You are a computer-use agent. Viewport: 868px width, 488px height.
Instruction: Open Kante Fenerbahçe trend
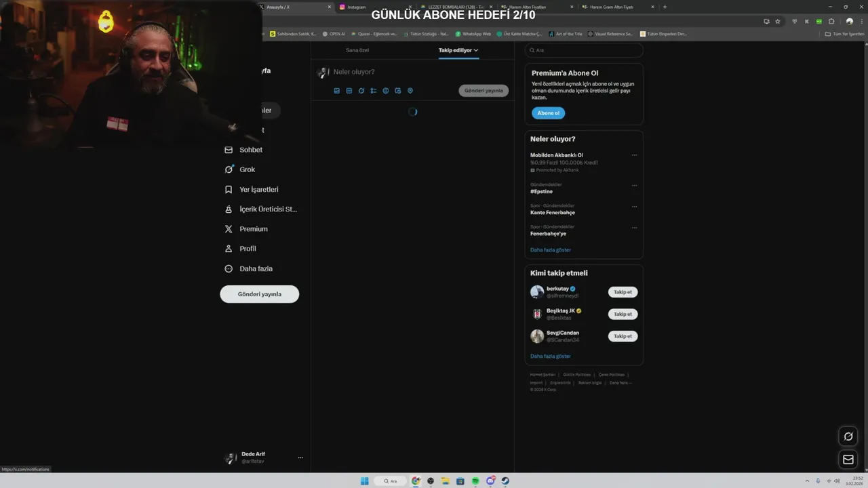553,213
